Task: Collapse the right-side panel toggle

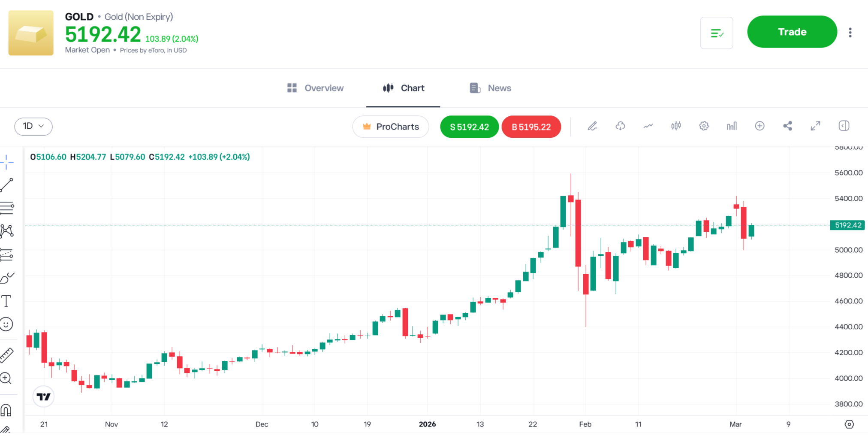Action: [843, 125]
